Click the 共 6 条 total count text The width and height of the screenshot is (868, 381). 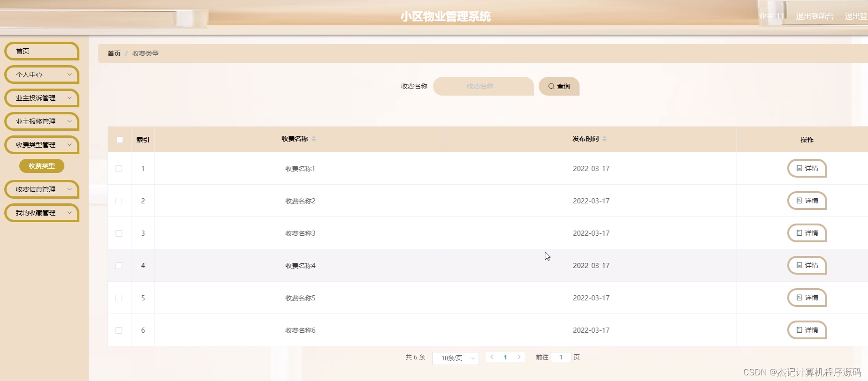[415, 357]
